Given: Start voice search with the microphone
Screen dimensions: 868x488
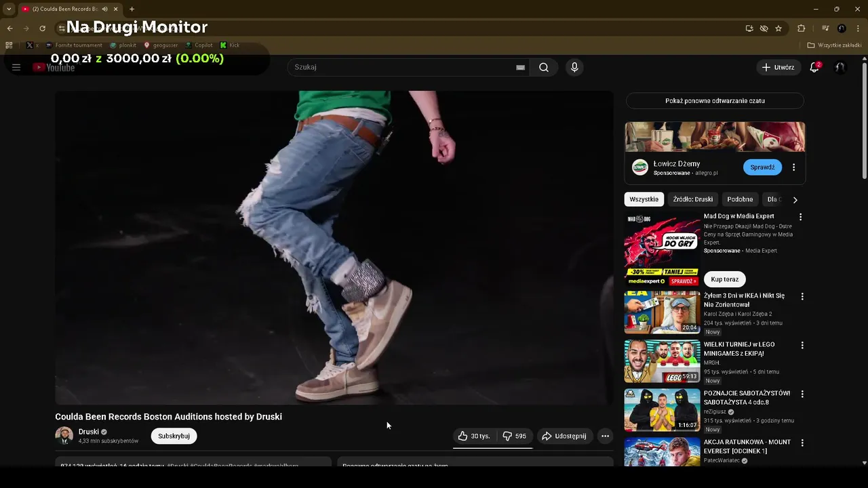Looking at the screenshot, I should pyautogui.click(x=574, y=67).
